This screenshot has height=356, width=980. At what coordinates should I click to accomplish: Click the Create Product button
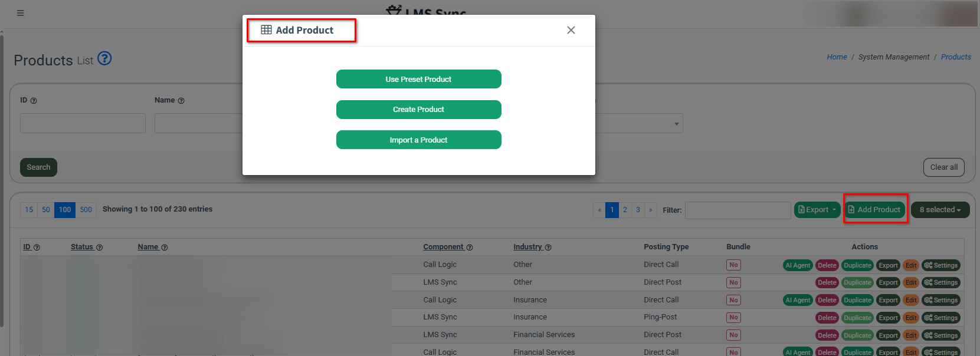click(x=418, y=110)
